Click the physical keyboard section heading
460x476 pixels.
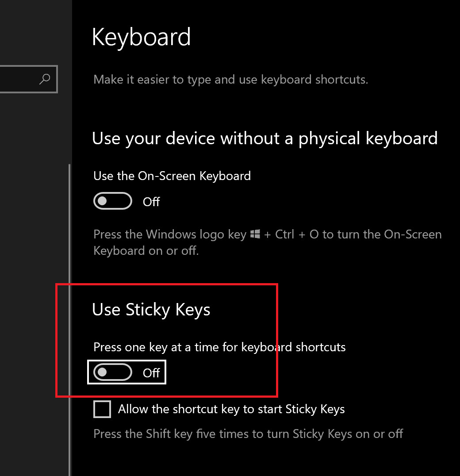[265, 139]
